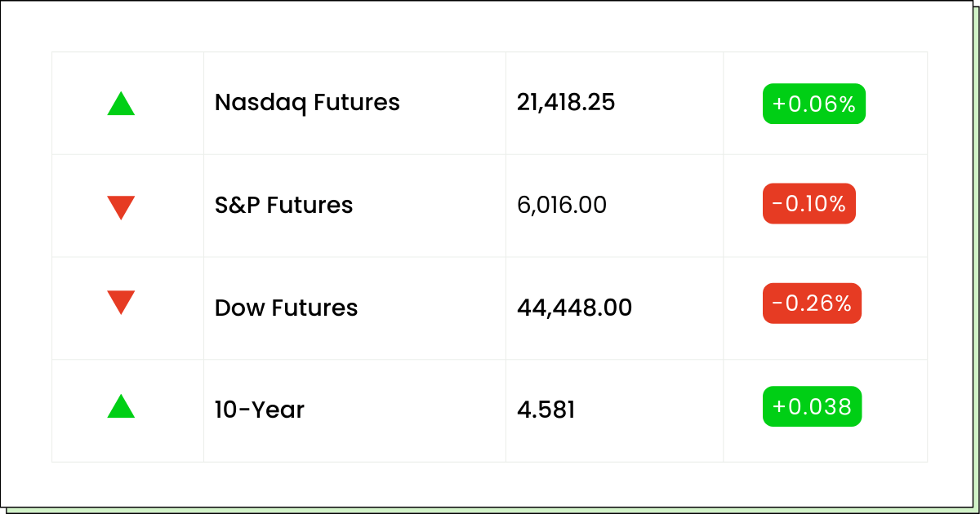The width and height of the screenshot is (980, 514).
Task: Click empty cell space right of +0.06% badge
Action: coord(896,104)
